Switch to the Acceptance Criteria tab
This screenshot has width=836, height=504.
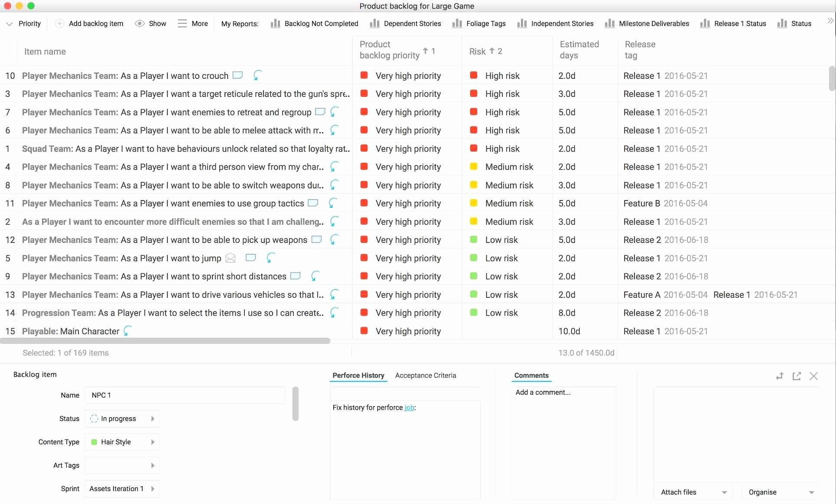click(x=425, y=375)
